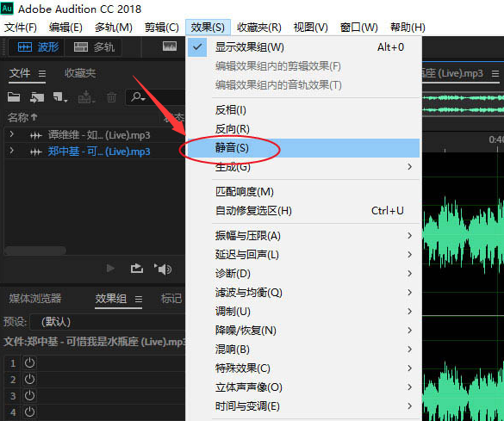Play the file preview in Files panel
The height and width of the screenshot is (421, 504).
click(110, 268)
